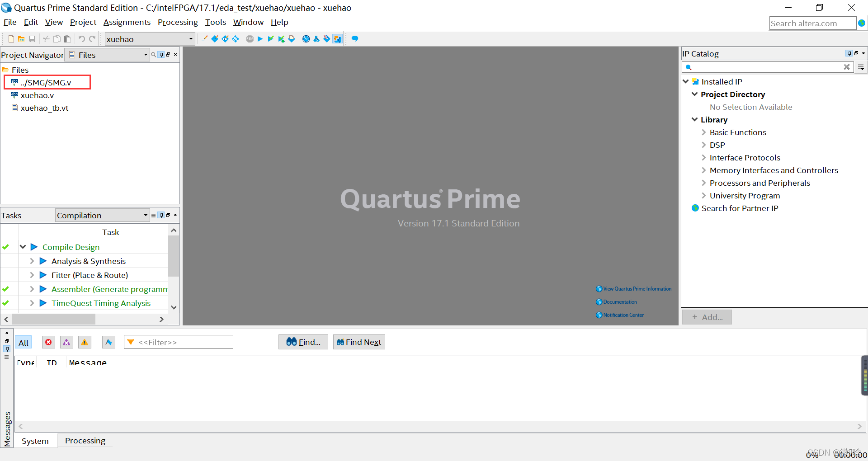
Task: Open the Tasks Compilation dropdown
Action: coord(102,215)
